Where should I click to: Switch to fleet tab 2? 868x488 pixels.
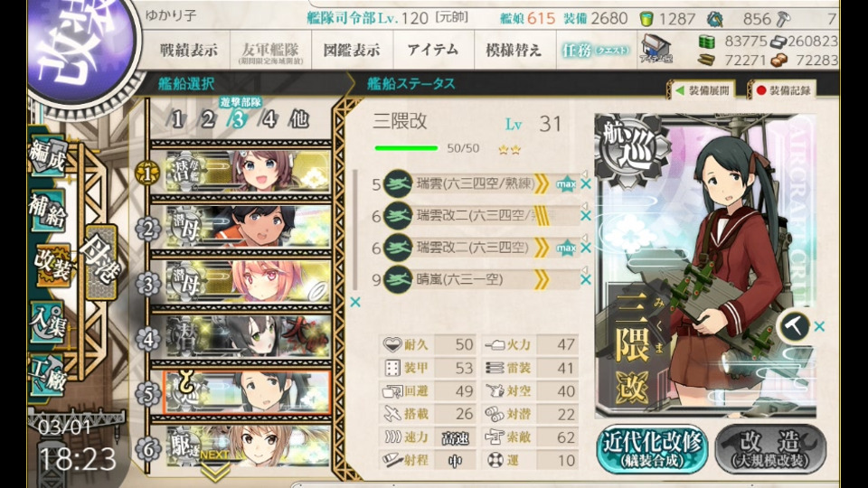[x=208, y=119]
